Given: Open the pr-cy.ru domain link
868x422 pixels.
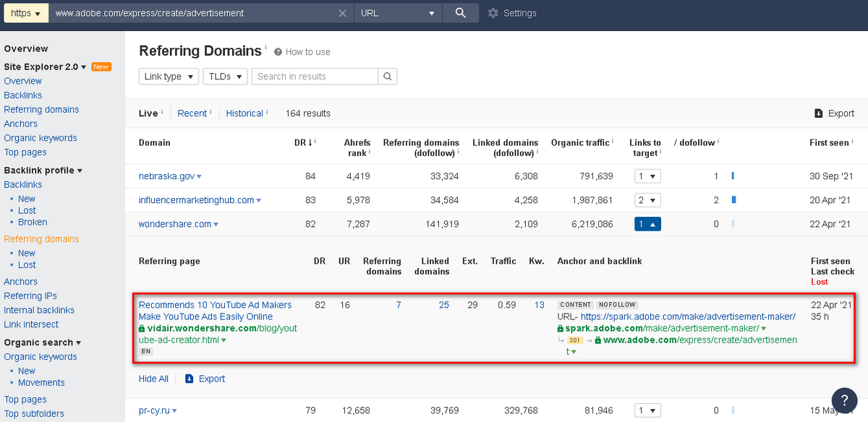Looking at the screenshot, I should 155,410.
